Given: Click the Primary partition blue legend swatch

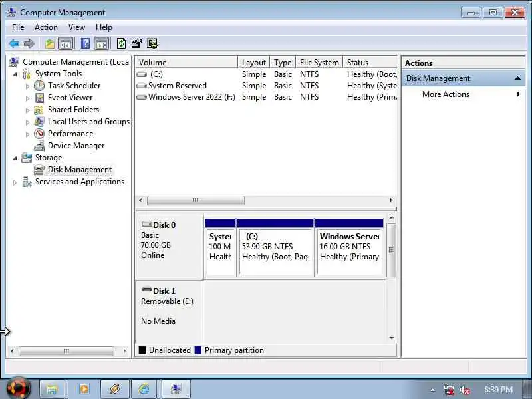Looking at the screenshot, I should (198, 350).
